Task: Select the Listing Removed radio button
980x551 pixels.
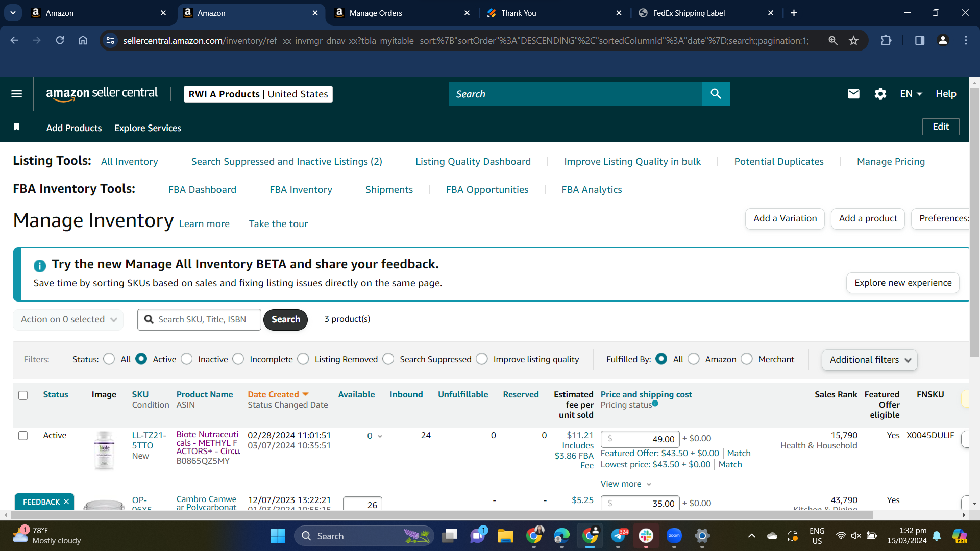Action: [x=303, y=359]
